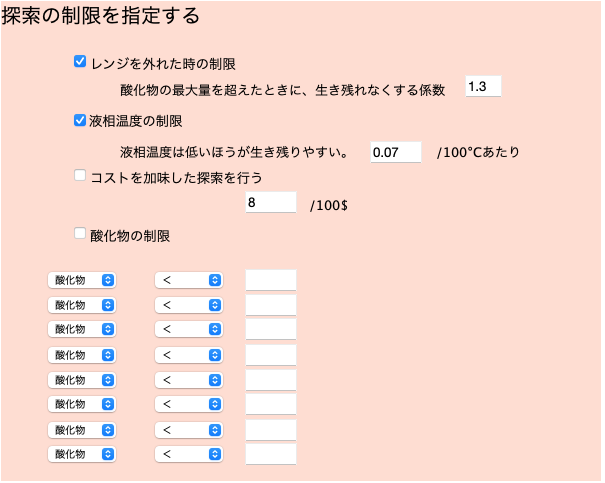Screen dimensions: 605x483
Task: Toggle the 液相温度の制限 checkbox
Action: point(81,120)
